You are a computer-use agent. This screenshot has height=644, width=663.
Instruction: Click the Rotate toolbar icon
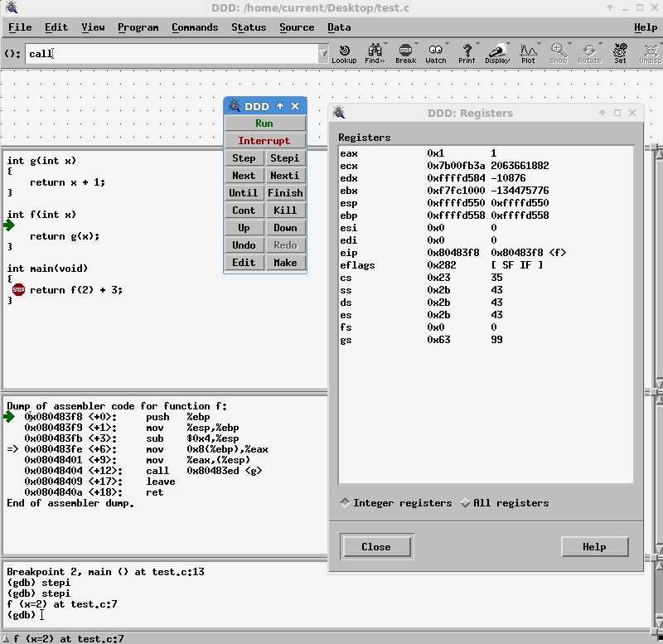[589, 54]
